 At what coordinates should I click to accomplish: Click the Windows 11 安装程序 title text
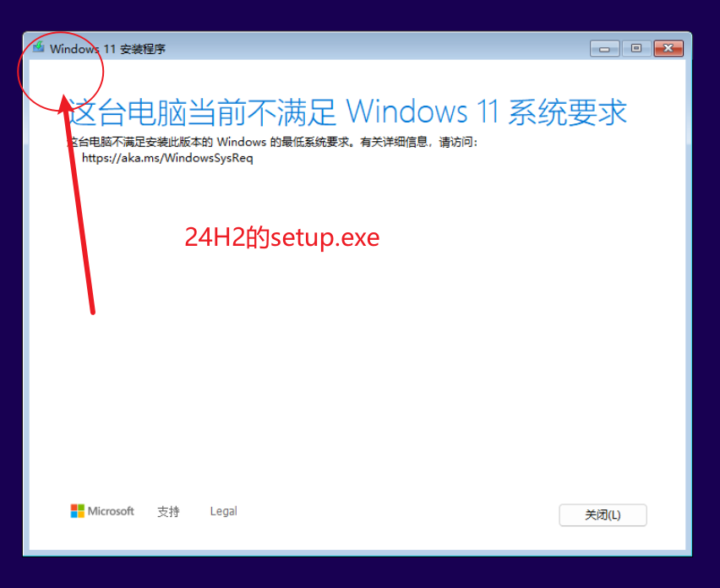(107, 49)
